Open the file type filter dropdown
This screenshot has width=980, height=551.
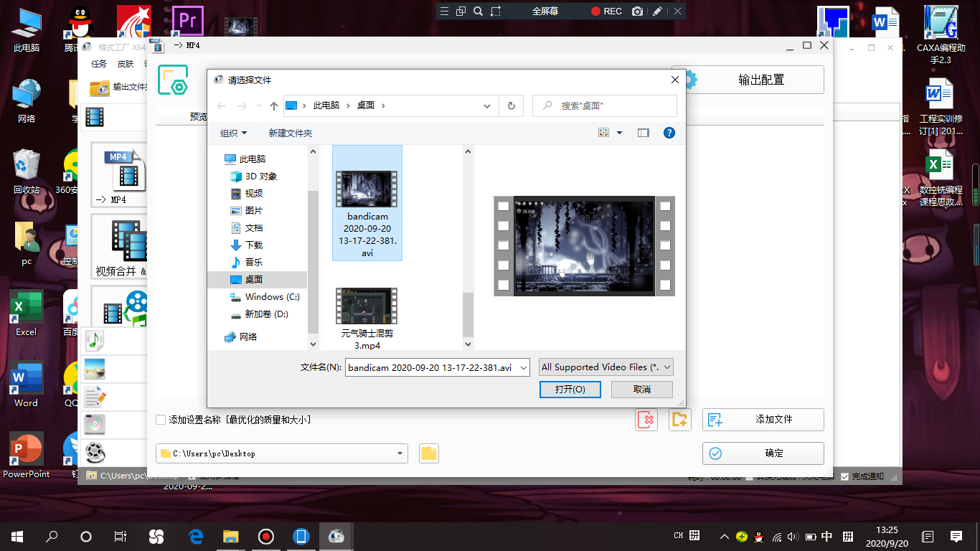[x=606, y=367]
